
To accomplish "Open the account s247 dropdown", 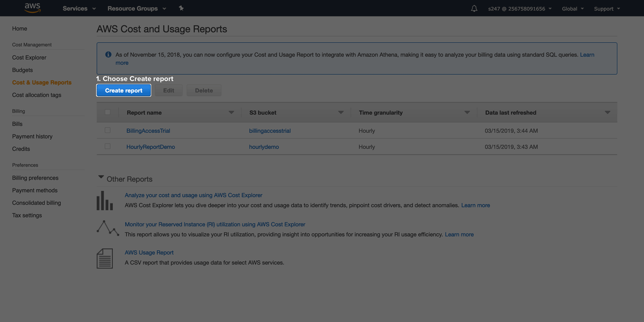I will (520, 8).
